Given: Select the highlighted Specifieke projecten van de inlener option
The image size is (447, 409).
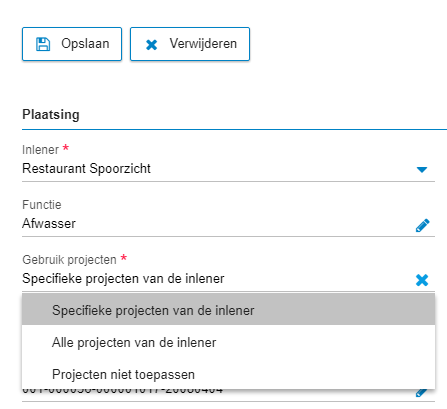Looking at the screenshot, I should click(228, 310).
